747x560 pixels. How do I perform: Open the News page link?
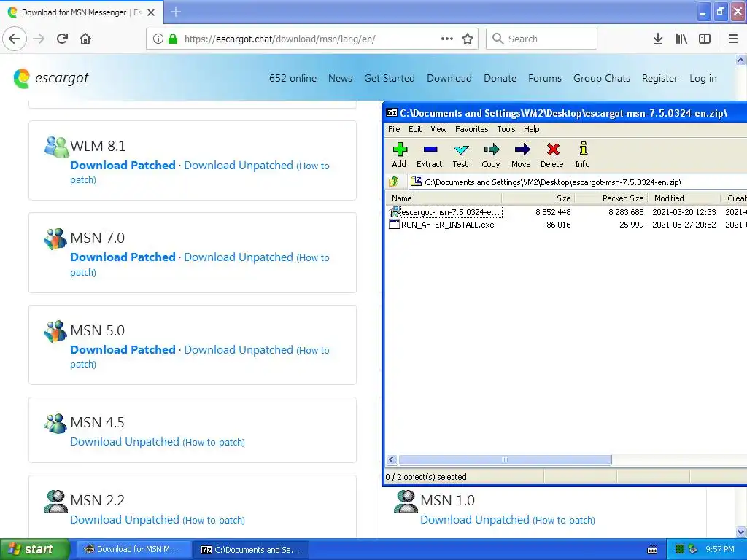[340, 78]
